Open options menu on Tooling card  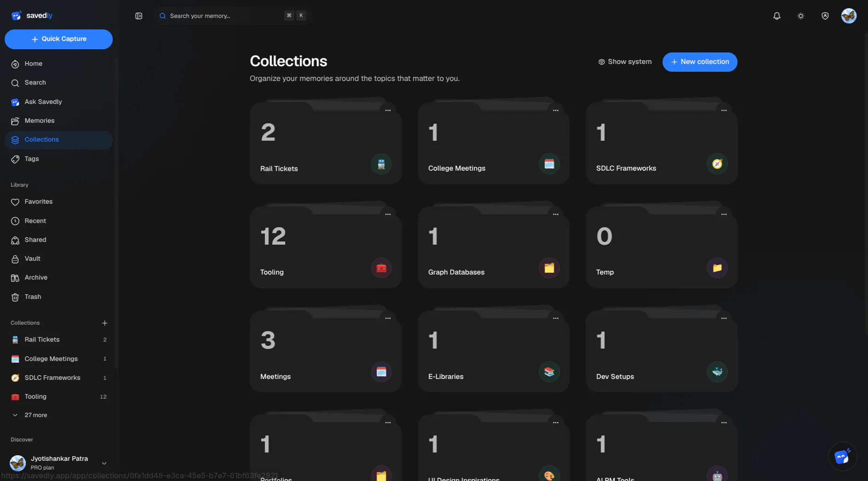click(x=388, y=214)
